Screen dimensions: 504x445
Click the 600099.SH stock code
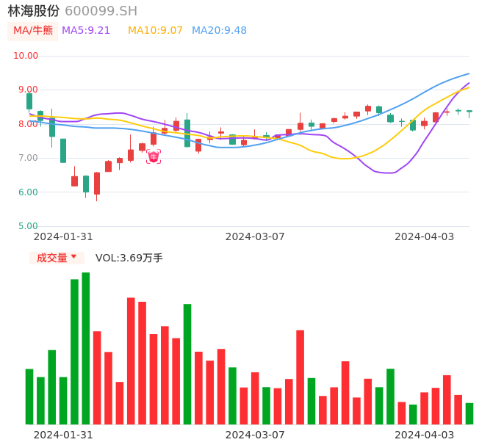101,11
